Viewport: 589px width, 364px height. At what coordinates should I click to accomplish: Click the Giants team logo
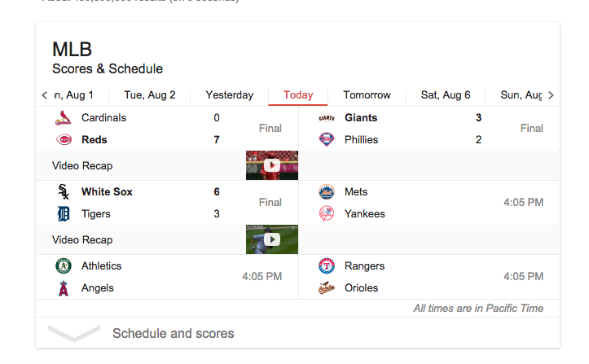tap(327, 118)
